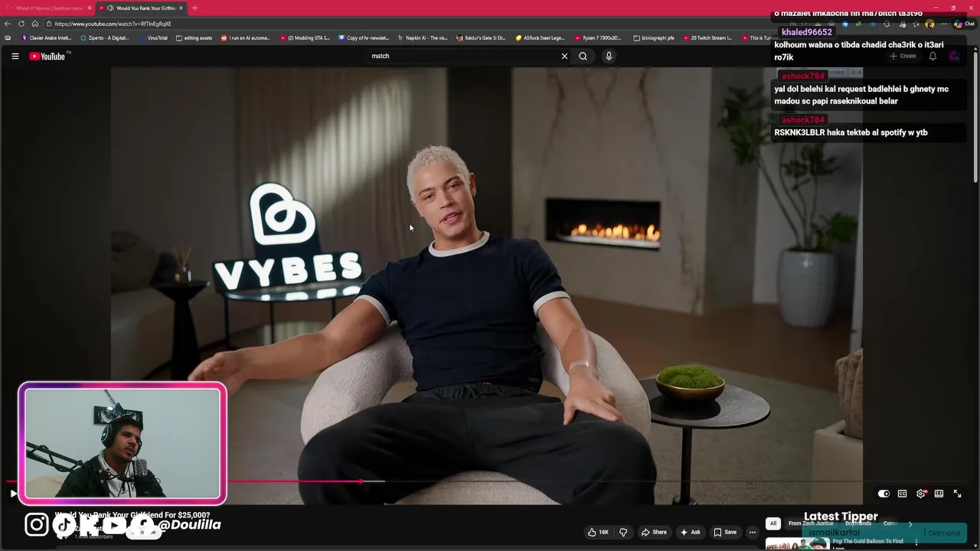Open options menu for Pop The Gold Balloon video

[x=916, y=543]
